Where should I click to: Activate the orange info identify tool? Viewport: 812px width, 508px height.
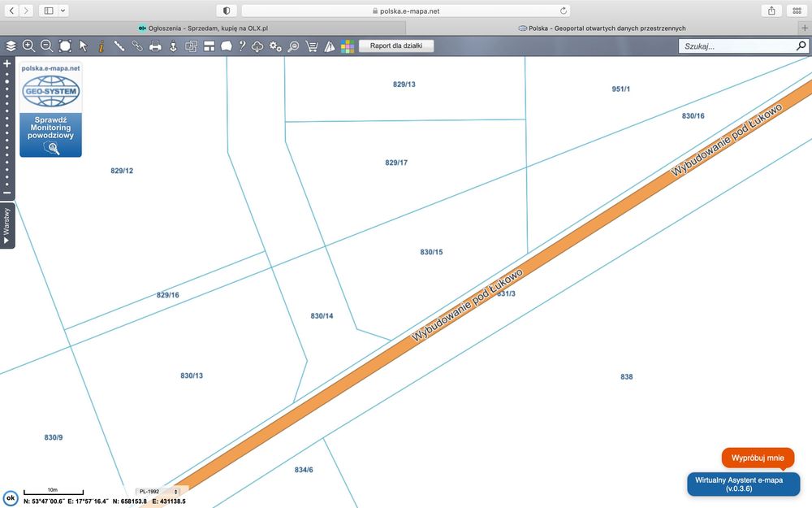(101, 46)
